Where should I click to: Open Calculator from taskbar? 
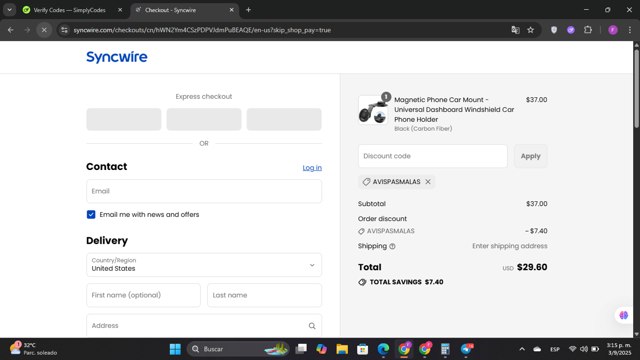point(445,349)
